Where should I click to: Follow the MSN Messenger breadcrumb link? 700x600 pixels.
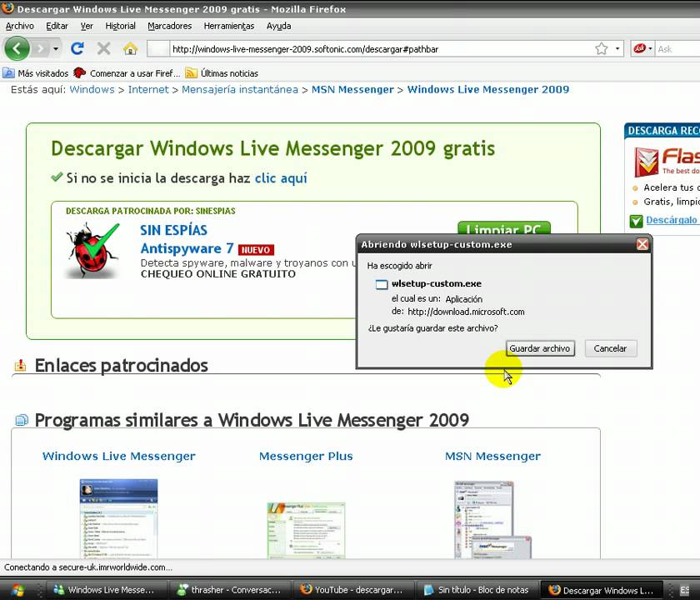point(352,89)
